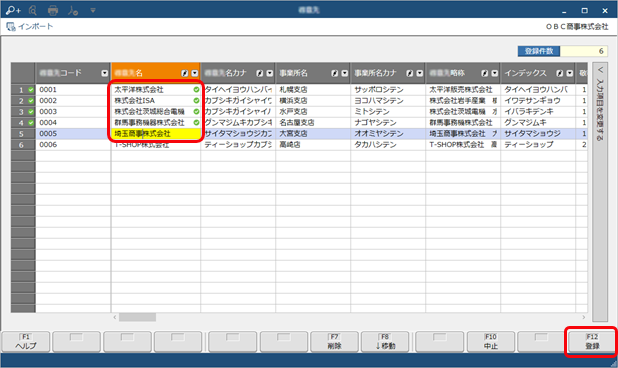The width and height of the screenshot is (618, 368).
Task: Select row header number 6
Action: coord(23,145)
